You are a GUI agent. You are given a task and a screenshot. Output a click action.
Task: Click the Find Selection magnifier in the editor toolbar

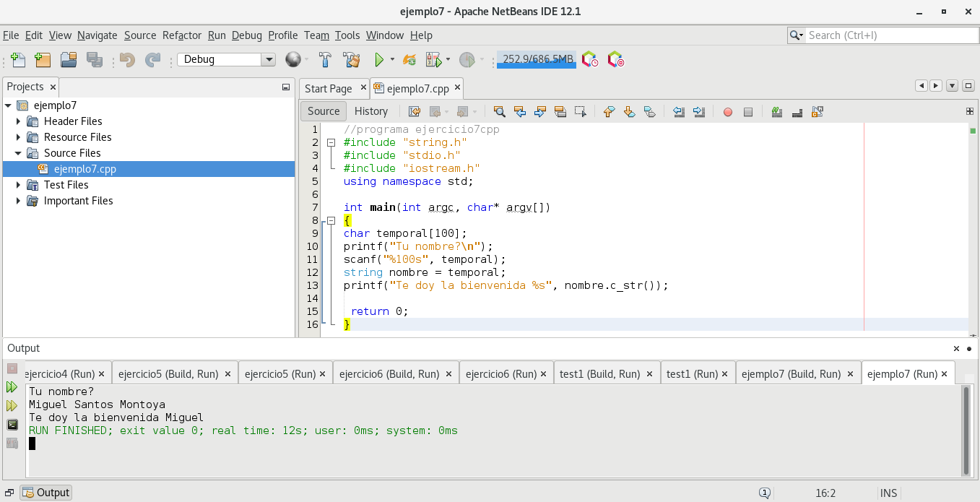coord(499,111)
